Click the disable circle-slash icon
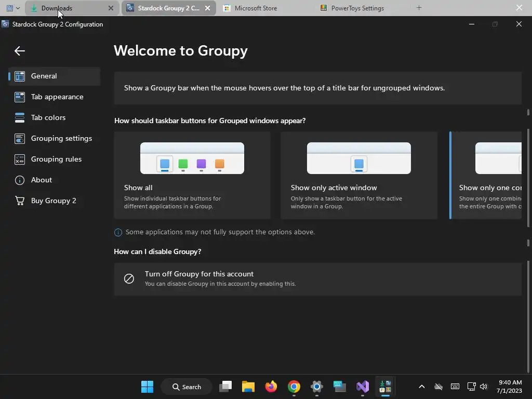 coord(129,279)
